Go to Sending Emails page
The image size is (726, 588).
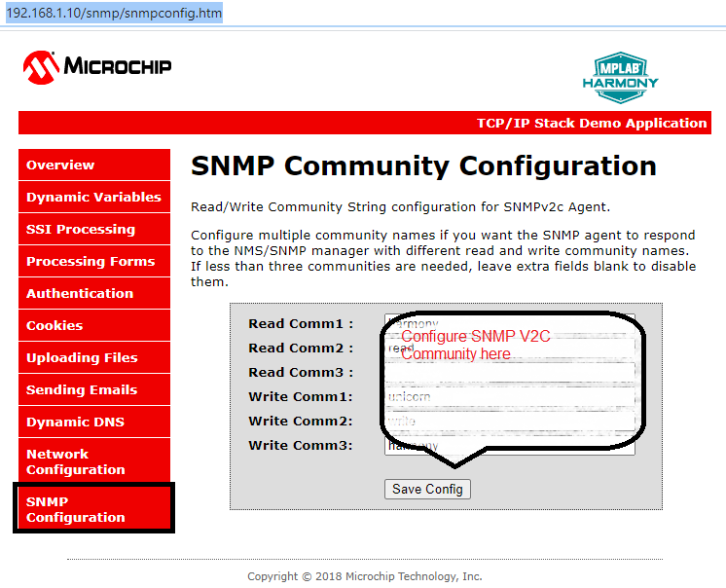tap(94, 389)
